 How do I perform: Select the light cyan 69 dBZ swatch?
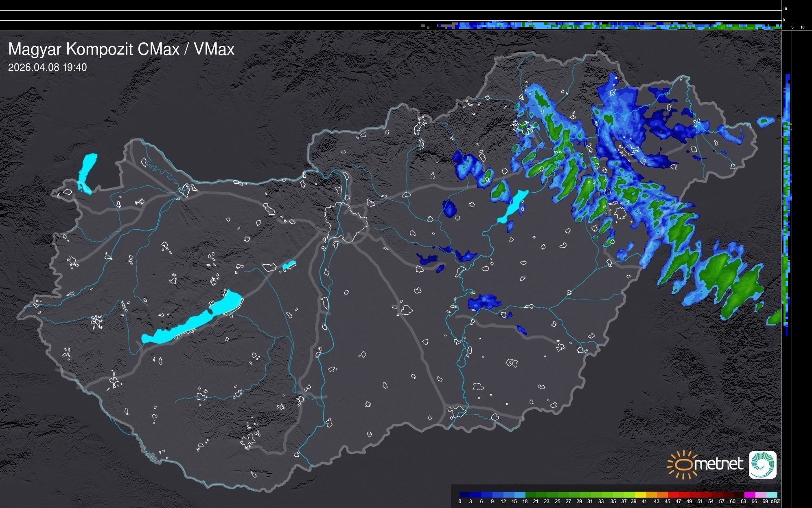(x=772, y=495)
